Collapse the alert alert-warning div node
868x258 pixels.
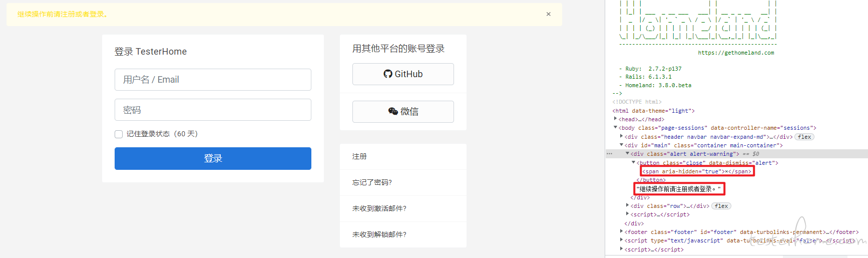coord(628,154)
